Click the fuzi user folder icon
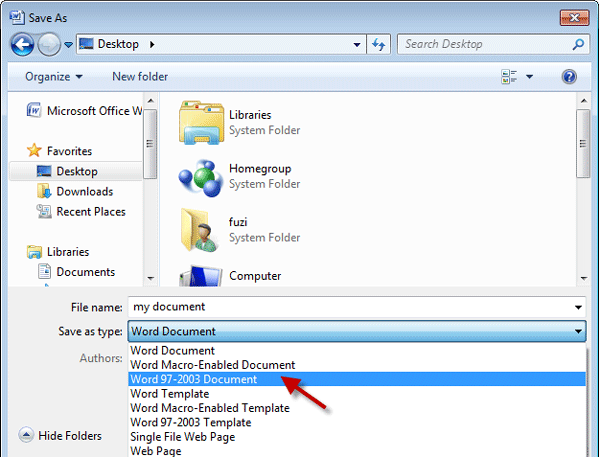 click(199, 230)
